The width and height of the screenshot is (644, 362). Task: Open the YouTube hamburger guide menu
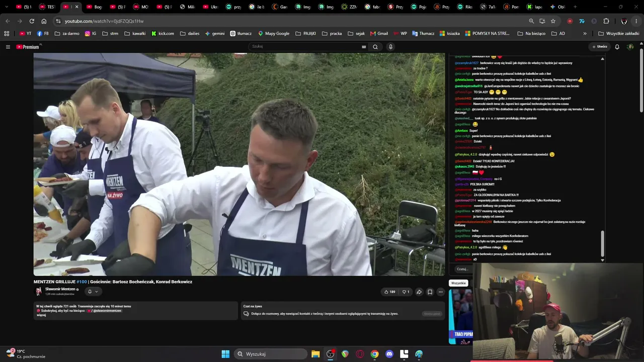(x=8, y=47)
